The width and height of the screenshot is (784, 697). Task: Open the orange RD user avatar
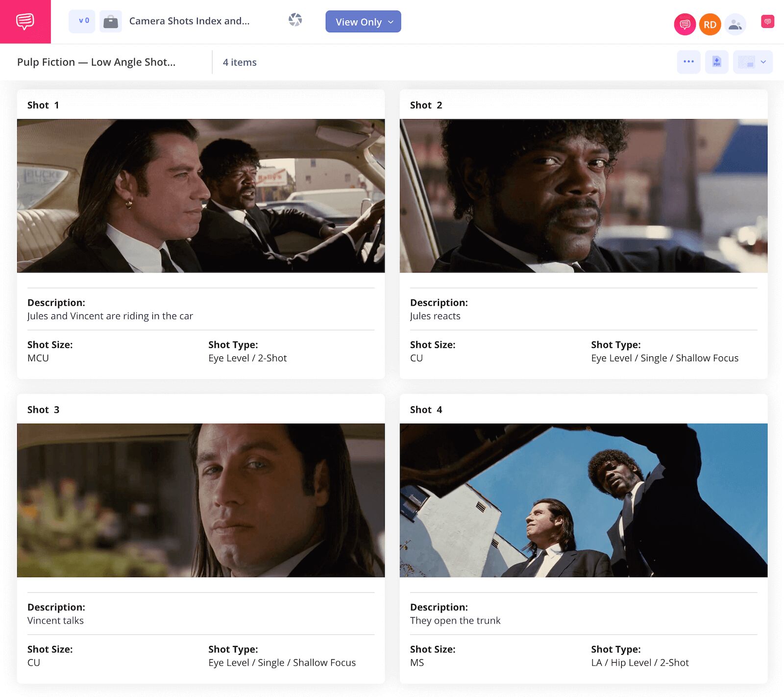(710, 24)
